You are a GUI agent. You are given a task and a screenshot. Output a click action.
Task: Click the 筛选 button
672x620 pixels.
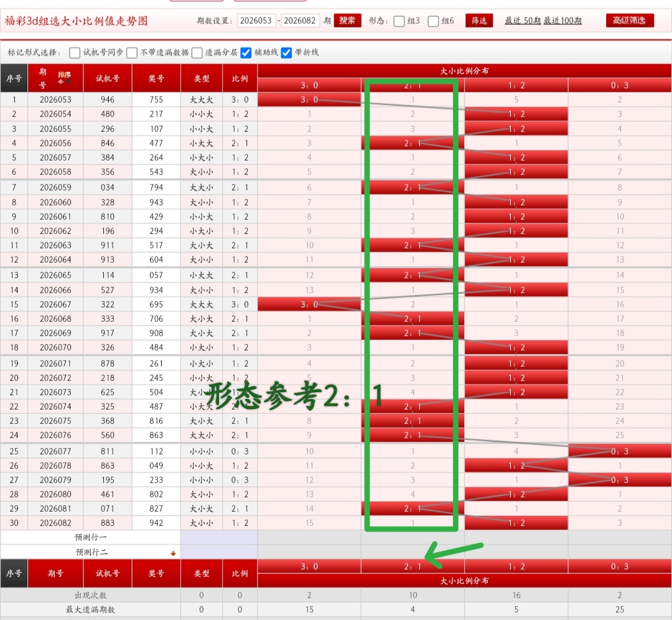pyautogui.click(x=479, y=21)
